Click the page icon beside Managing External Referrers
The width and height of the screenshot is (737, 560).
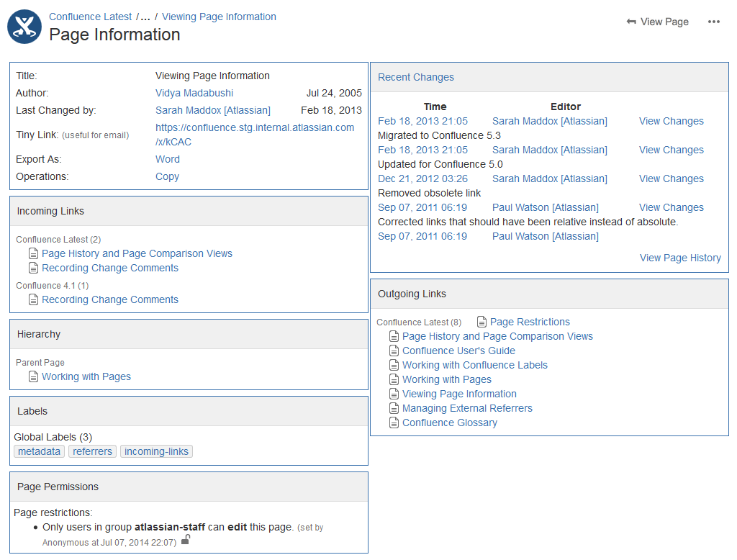(394, 409)
